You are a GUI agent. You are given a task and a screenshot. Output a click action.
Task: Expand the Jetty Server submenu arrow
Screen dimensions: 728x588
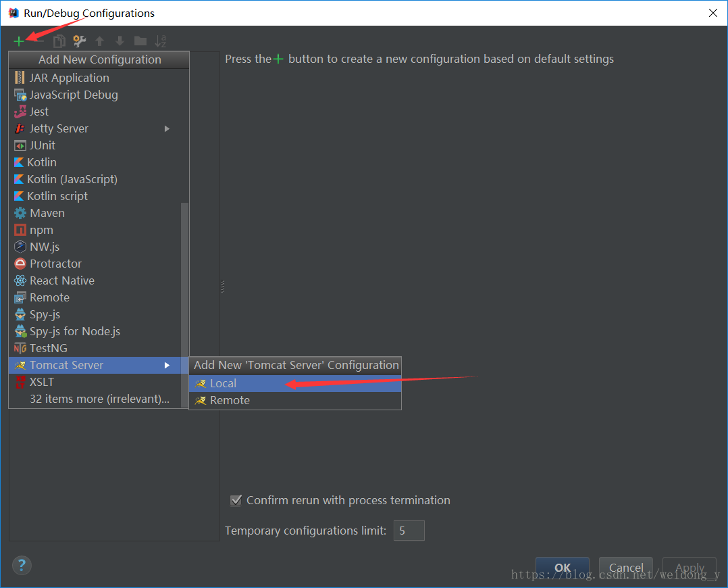point(167,129)
